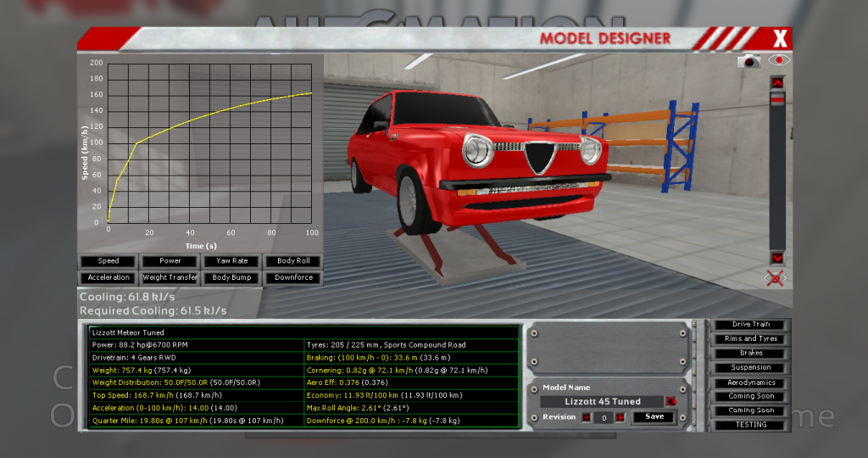Show the Yaw Rate graph
The height and width of the screenshot is (458, 868).
(232, 261)
